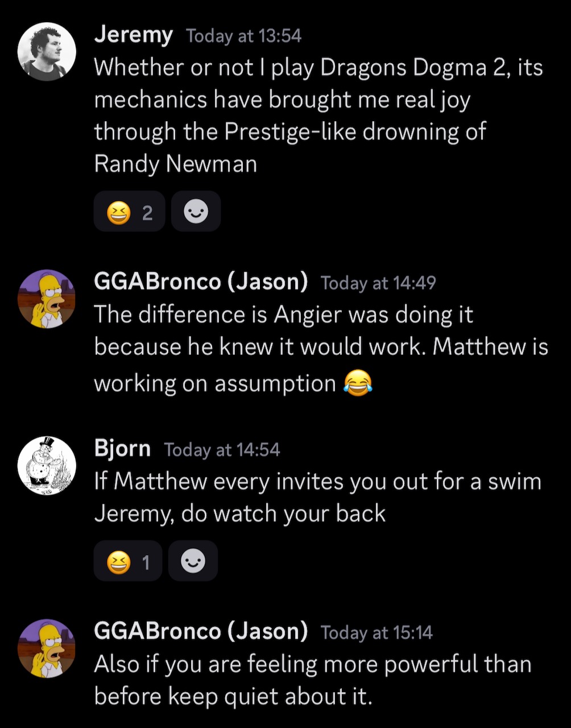This screenshot has height=728, width=571.
Task: Open the Jeremy username
Action: (133, 35)
